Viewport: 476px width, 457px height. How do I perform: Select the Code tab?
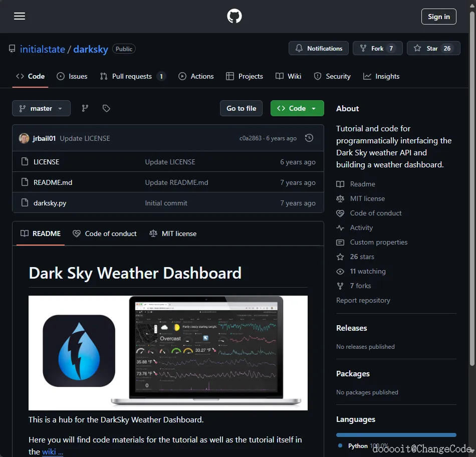(x=30, y=76)
